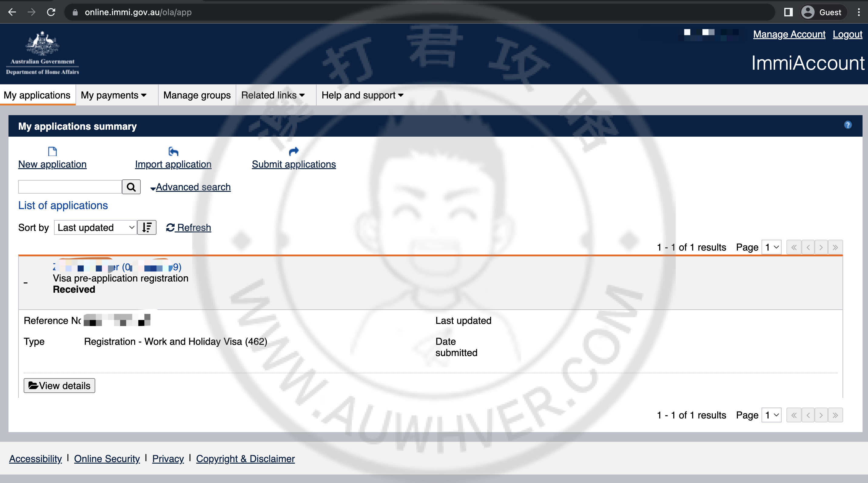Go to next page in bottom pager
This screenshot has height=483, width=868.
pos(822,415)
